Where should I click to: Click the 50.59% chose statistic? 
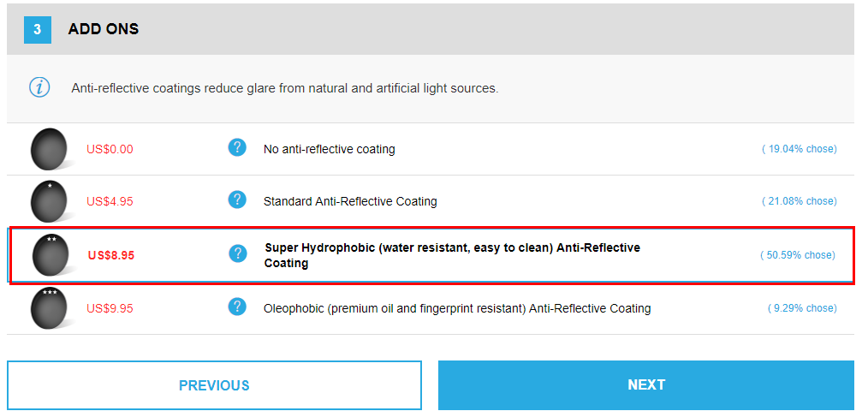[x=797, y=255]
